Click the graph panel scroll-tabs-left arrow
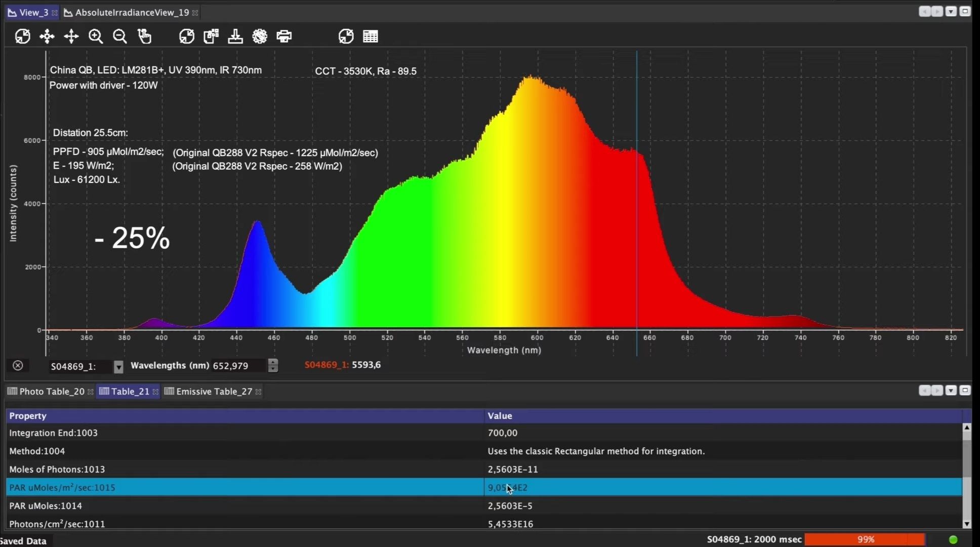 pos(925,12)
